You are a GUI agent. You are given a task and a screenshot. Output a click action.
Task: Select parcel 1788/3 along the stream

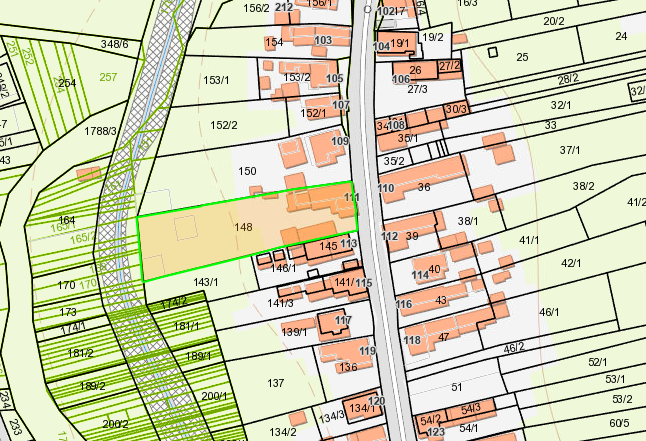[x=101, y=130]
